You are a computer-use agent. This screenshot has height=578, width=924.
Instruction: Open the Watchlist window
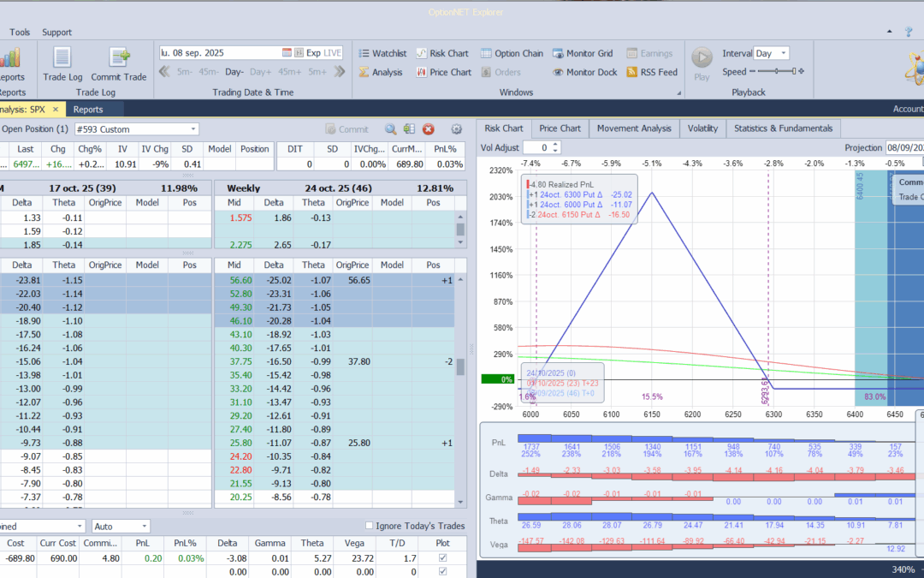pyautogui.click(x=382, y=53)
